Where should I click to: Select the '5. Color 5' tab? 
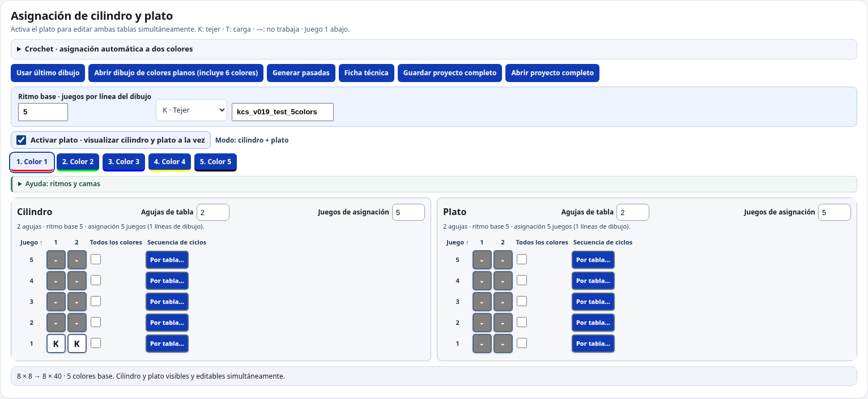pyautogui.click(x=215, y=162)
